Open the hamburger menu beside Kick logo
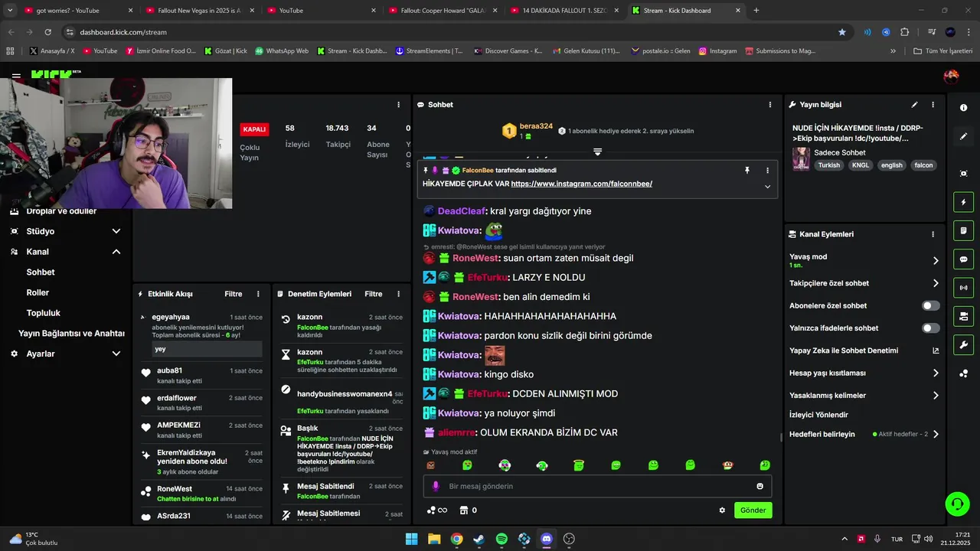Screen dimensions: 980x551 pyautogui.click(x=16, y=76)
